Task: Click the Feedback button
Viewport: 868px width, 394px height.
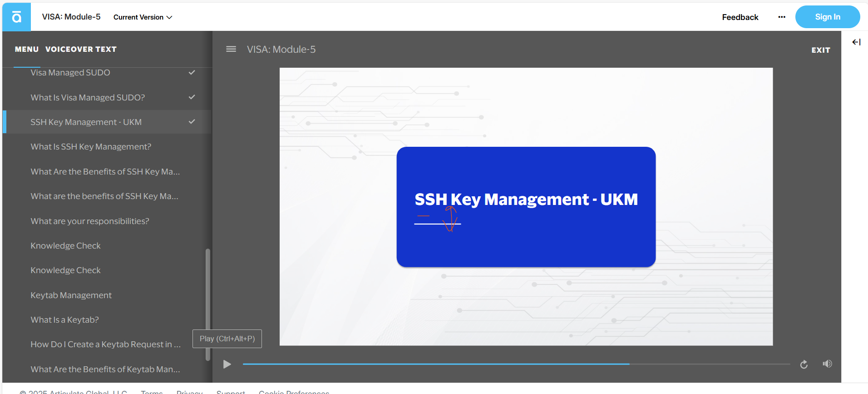Action: [740, 17]
